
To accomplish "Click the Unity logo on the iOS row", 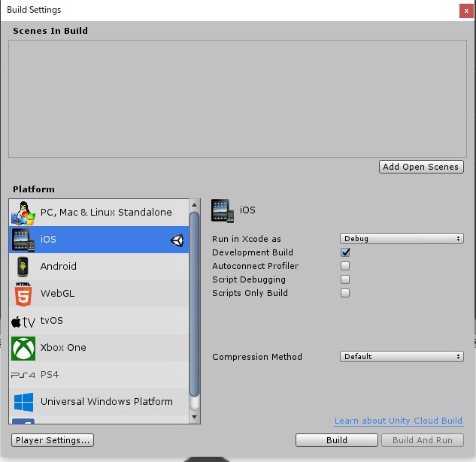I will 177,240.
